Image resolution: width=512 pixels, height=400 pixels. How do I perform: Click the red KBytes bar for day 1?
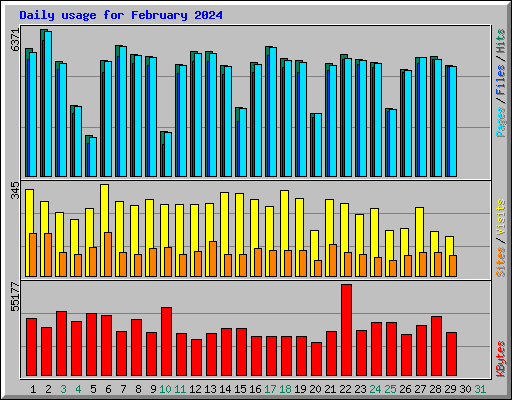pyautogui.click(x=31, y=347)
